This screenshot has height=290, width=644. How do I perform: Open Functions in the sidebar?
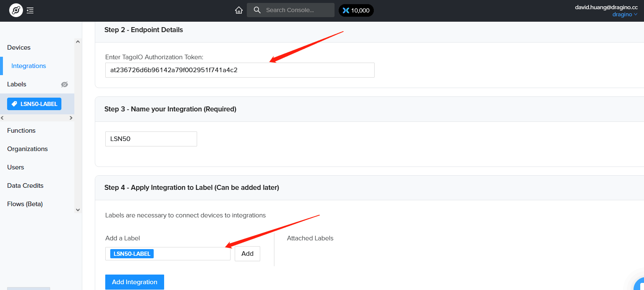tap(21, 131)
